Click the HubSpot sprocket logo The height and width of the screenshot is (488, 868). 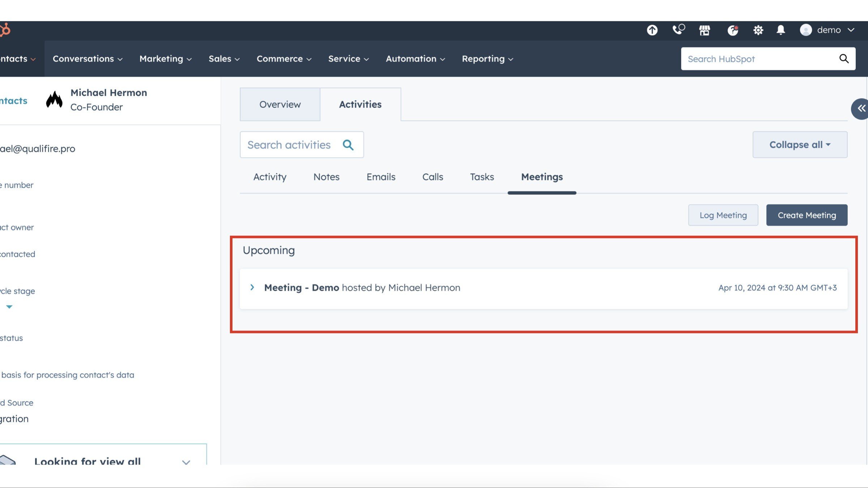[5, 30]
